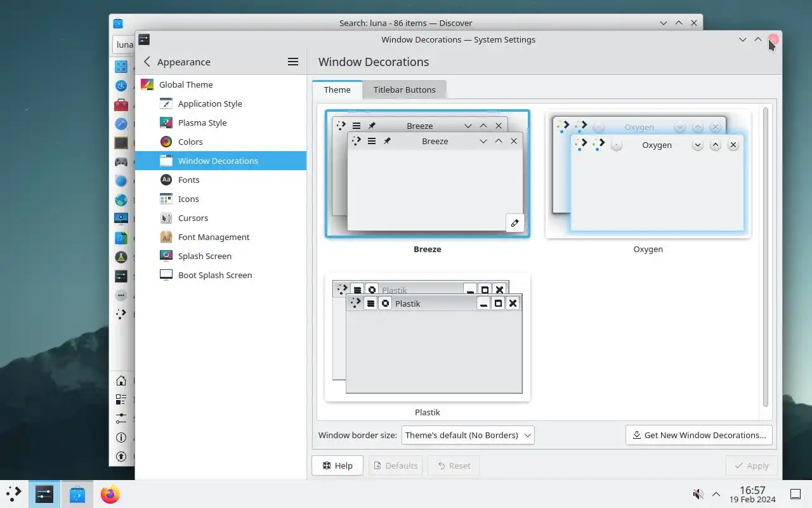The height and width of the screenshot is (508, 812).
Task: Select 'Application Style' text in sidebar
Action: (210, 104)
